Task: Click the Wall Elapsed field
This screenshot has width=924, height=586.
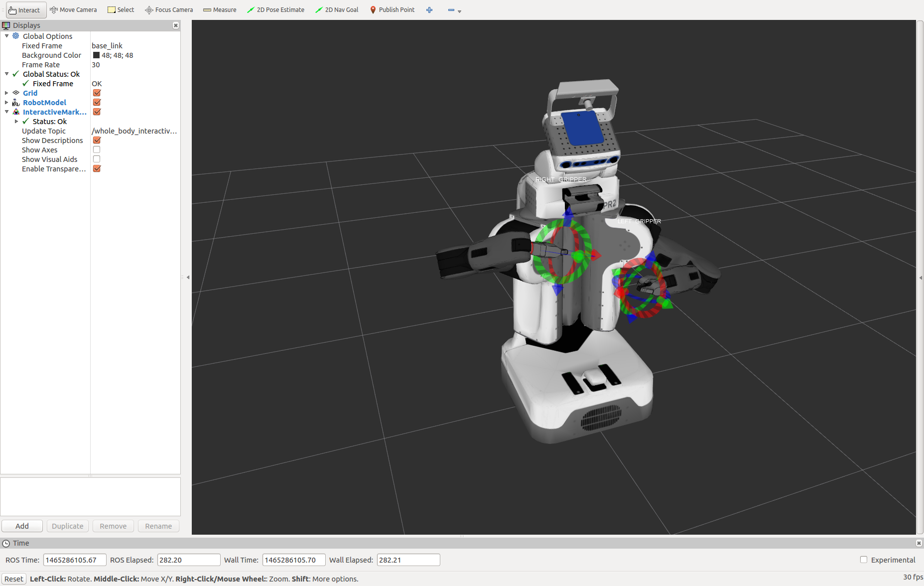Action: 408,560
